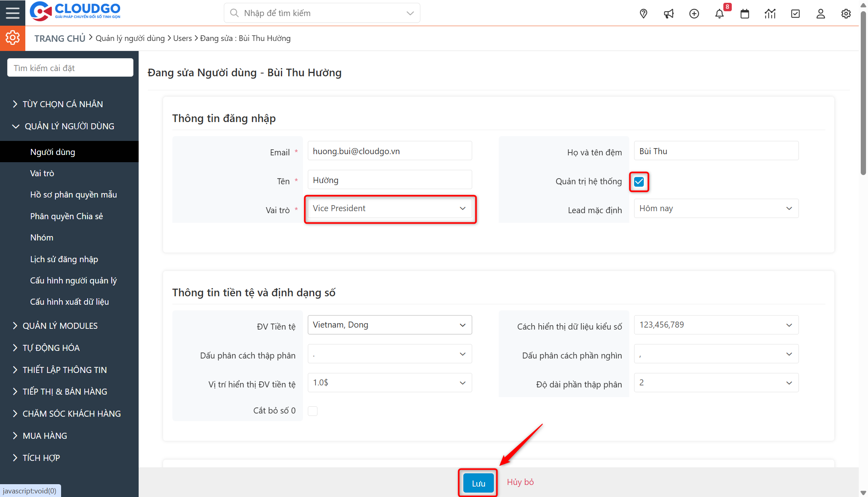Open the Lead mặc định dropdown

tap(716, 208)
